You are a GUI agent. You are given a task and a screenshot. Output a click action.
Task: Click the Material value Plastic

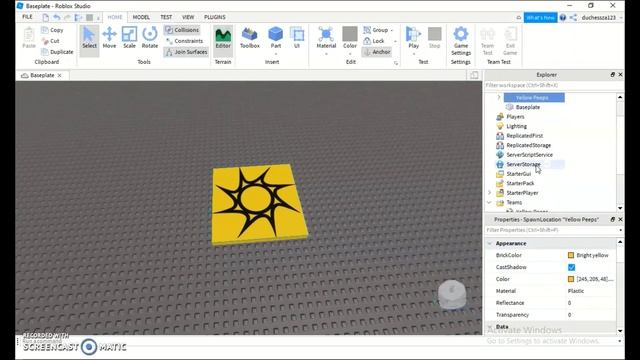576,291
